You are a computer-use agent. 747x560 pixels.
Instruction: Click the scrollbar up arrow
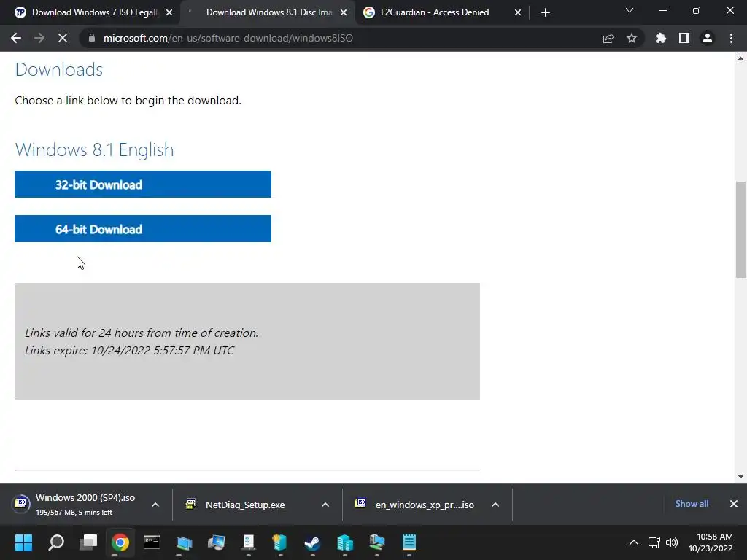click(x=740, y=58)
